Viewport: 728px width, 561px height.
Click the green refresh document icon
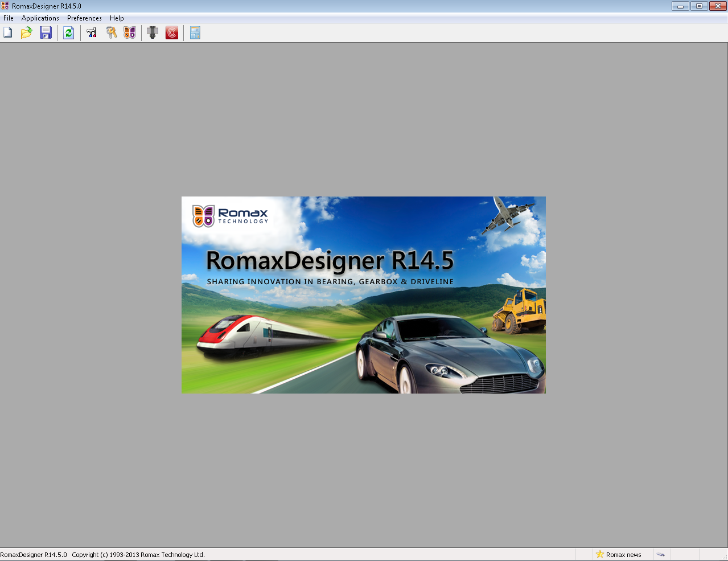pos(69,33)
